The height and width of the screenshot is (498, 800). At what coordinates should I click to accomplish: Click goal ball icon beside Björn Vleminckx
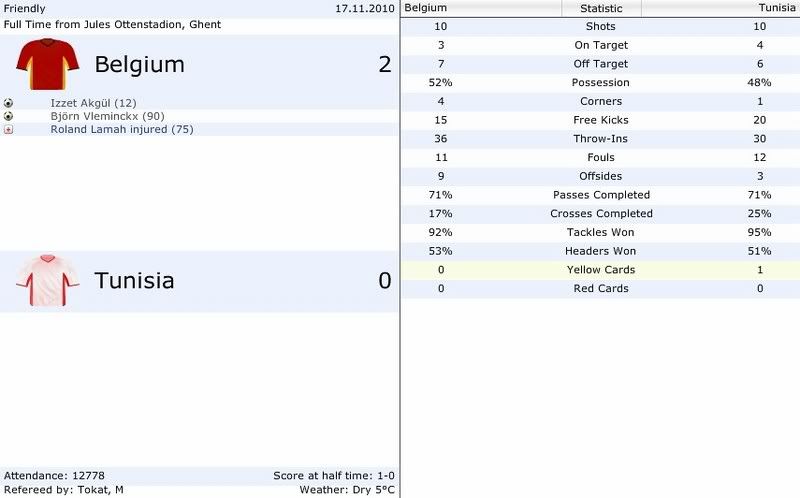(8, 116)
